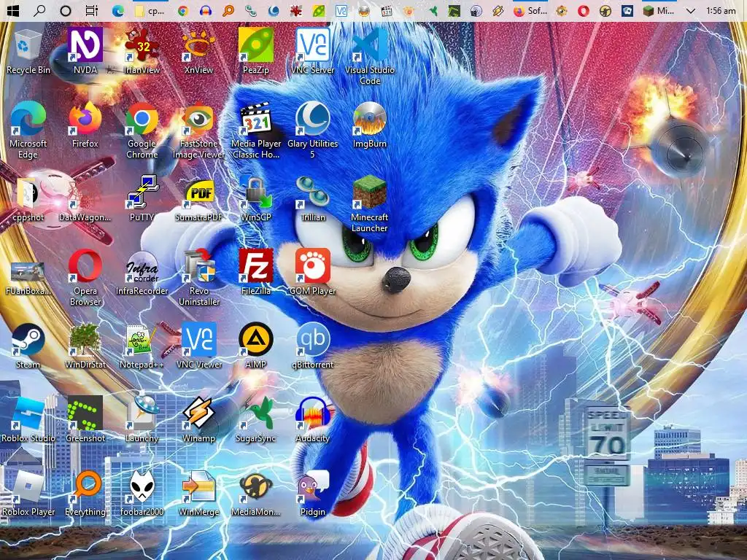Click the WinDirStat desktop shortcut

85,346
